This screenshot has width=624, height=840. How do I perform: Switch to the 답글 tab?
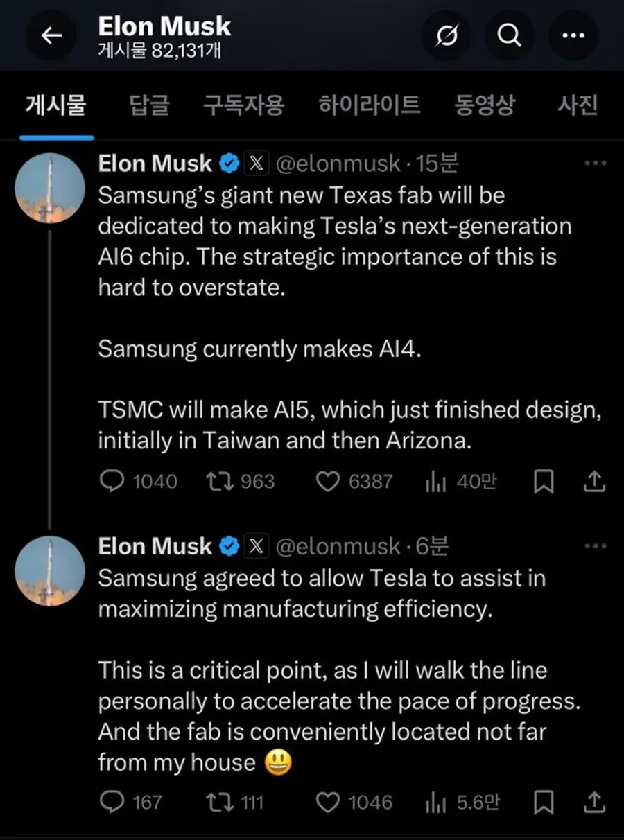(150, 105)
